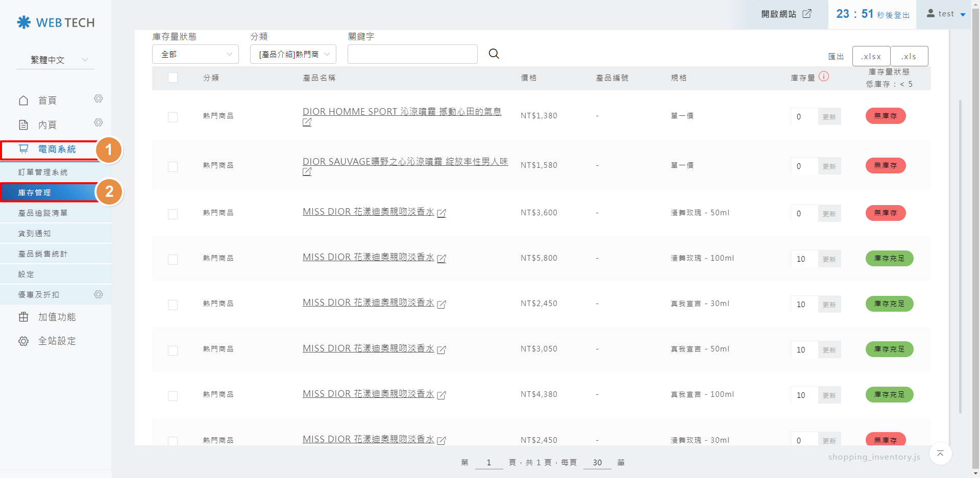This screenshot has height=478, width=980.
Task: Click the stock quantity info icon
Action: click(823, 77)
